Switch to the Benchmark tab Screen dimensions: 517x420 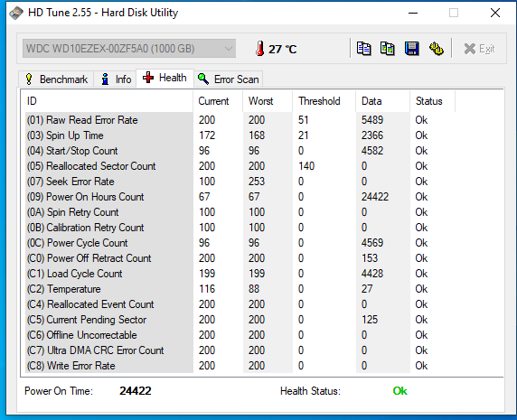pyautogui.click(x=56, y=79)
